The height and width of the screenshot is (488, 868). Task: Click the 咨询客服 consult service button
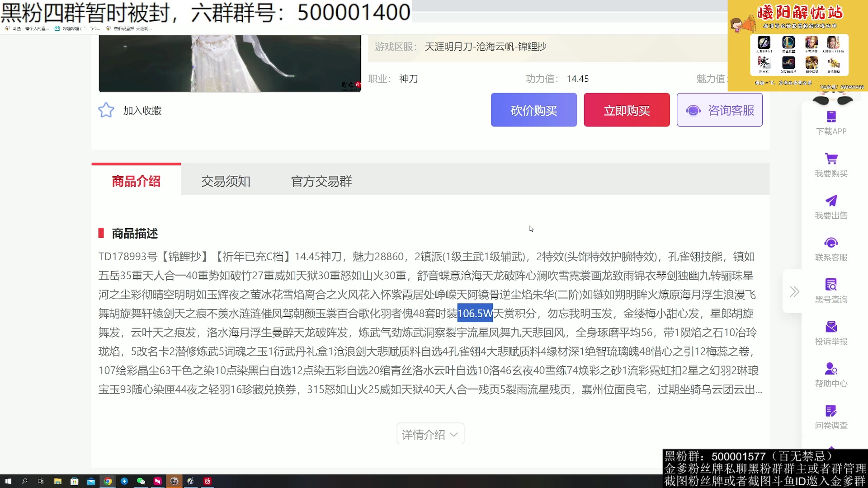point(719,110)
